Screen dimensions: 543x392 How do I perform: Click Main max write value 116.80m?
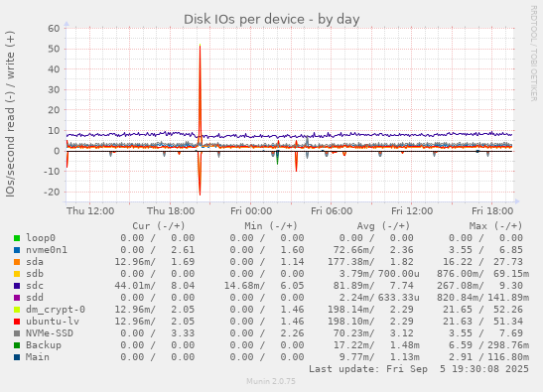click(508, 357)
